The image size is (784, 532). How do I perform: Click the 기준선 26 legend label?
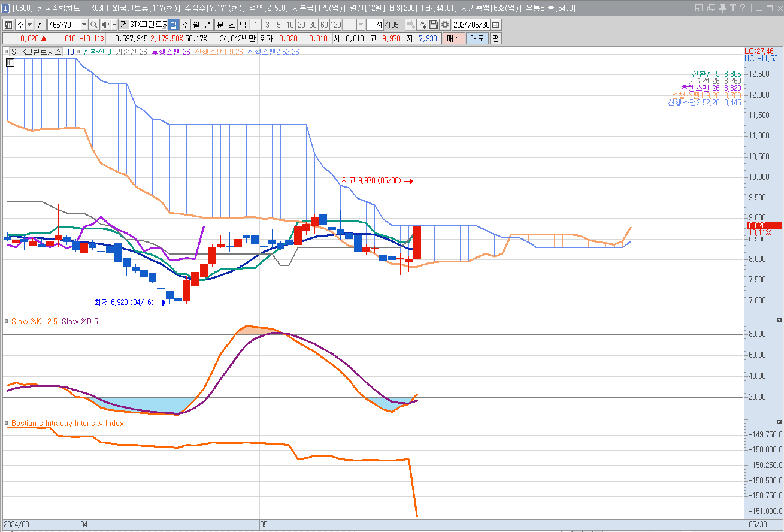(131, 52)
